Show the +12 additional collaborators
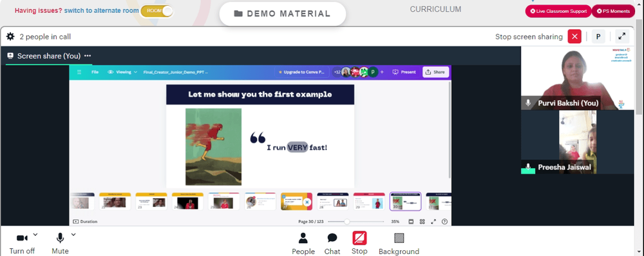The height and width of the screenshot is (256, 644). (337, 72)
